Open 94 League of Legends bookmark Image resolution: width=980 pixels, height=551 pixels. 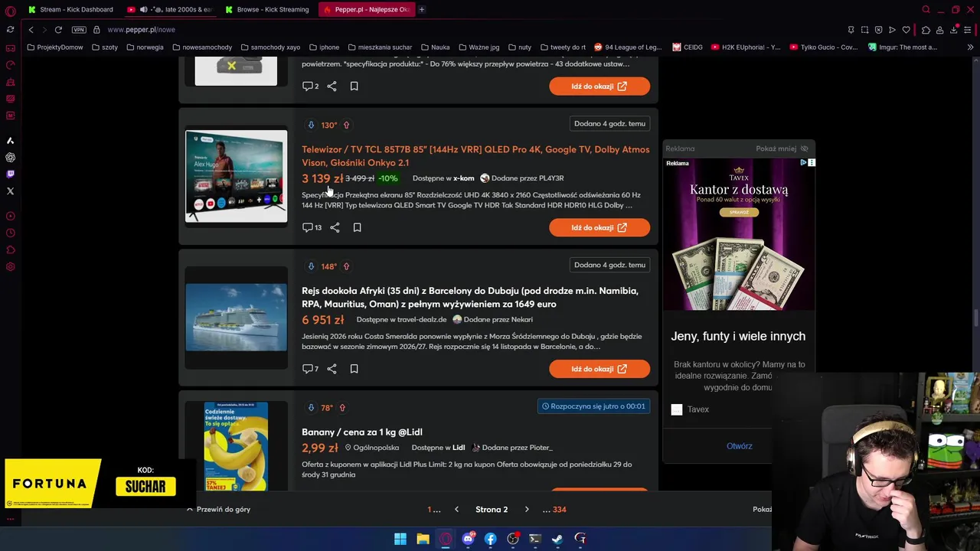click(x=627, y=47)
